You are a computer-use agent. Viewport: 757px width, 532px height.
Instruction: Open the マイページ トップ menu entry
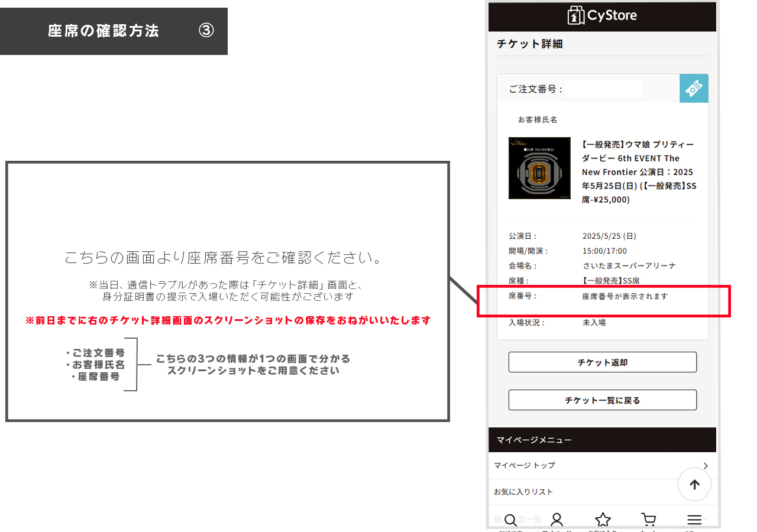[602, 465]
